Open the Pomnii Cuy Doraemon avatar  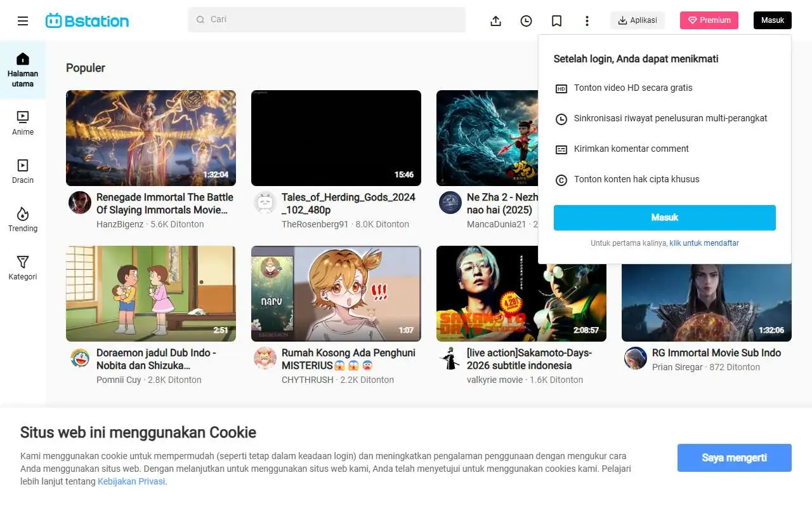coord(80,358)
